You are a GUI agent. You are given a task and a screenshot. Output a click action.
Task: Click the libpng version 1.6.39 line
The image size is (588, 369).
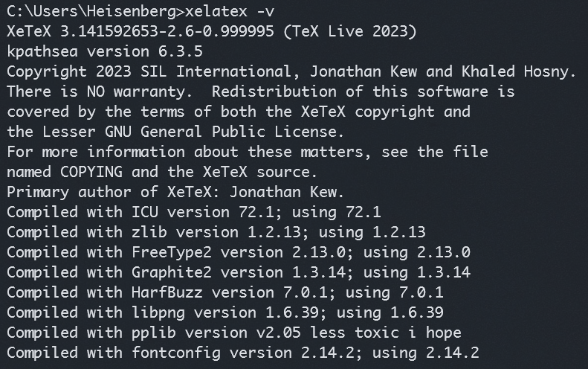(225, 312)
